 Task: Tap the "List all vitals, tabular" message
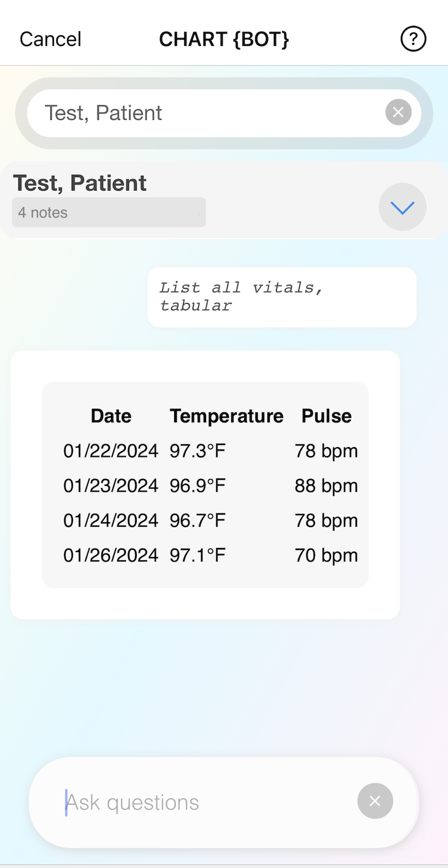coord(282,296)
